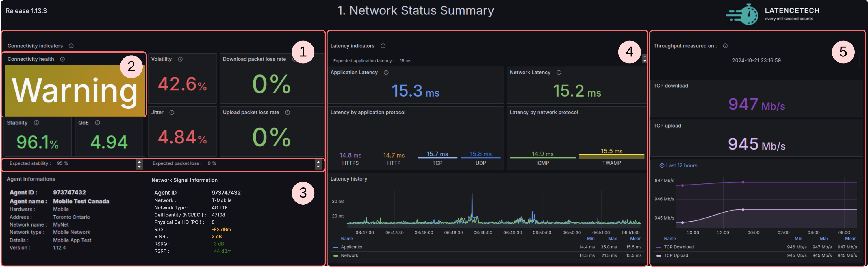Screen dimensions: 868x267
Task: Increase Expected packet loss with the up arrow
Action: (x=318, y=162)
